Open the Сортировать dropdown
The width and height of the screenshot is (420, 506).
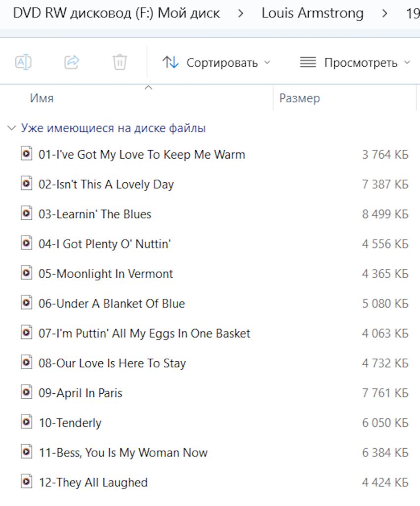pos(216,63)
